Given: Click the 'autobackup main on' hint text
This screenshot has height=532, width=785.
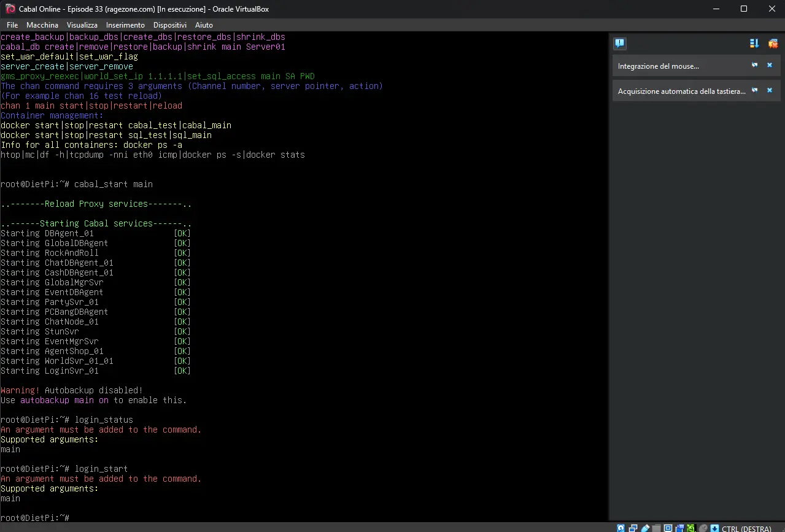Looking at the screenshot, I should (64, 400).
